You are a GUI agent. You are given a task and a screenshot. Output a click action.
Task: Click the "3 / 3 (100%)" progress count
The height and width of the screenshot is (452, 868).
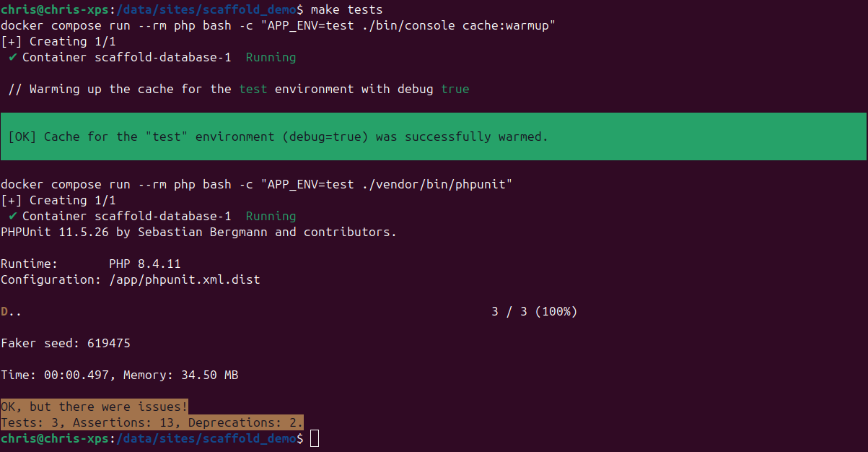[x=534, y=312]
